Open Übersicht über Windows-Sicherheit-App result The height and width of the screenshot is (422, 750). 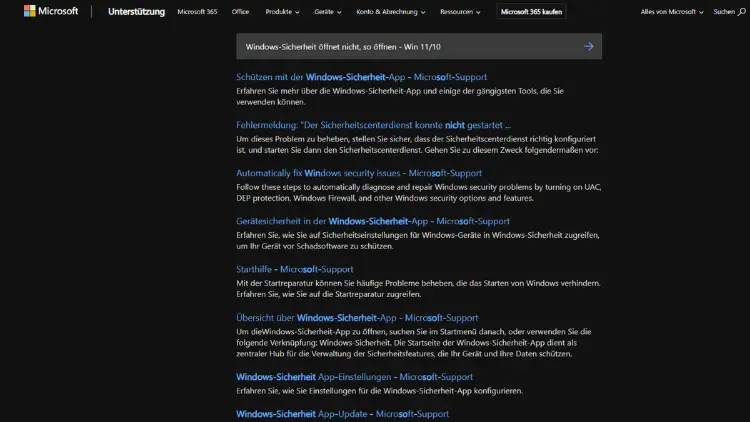click(x=357, y=318)
